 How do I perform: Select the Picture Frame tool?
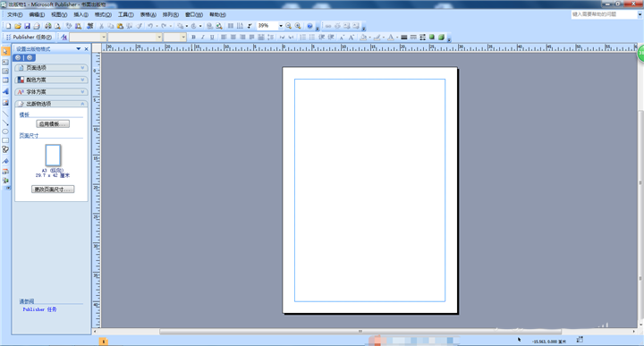[5, 103]
